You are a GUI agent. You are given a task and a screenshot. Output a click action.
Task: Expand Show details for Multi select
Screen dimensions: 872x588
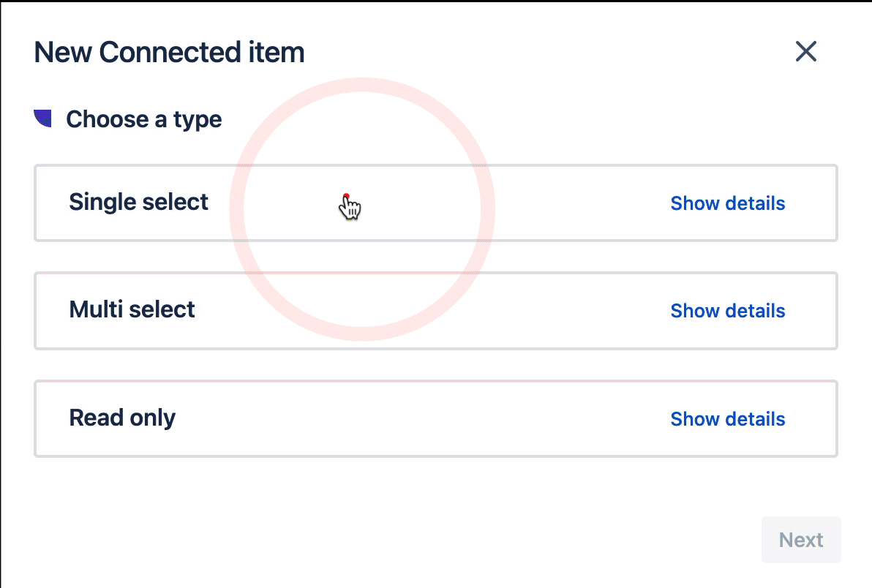click(727, 311)
